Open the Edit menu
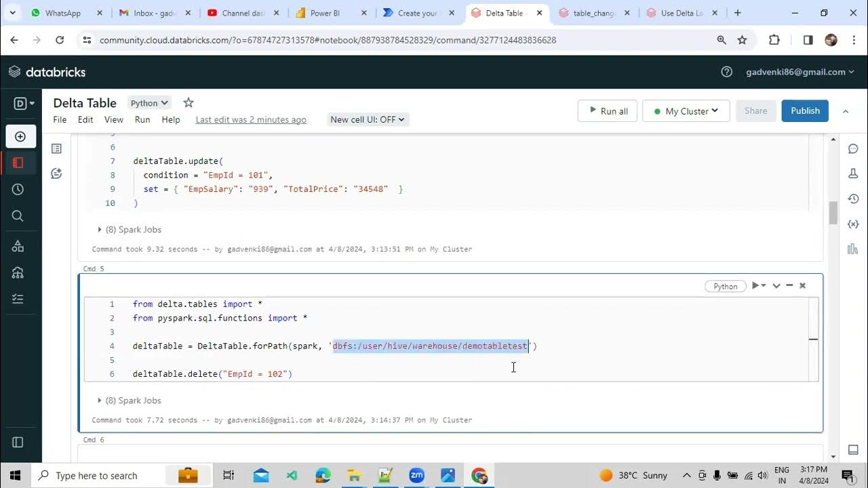The width and height of the screenshot is (868, 488). pos(85,119)
